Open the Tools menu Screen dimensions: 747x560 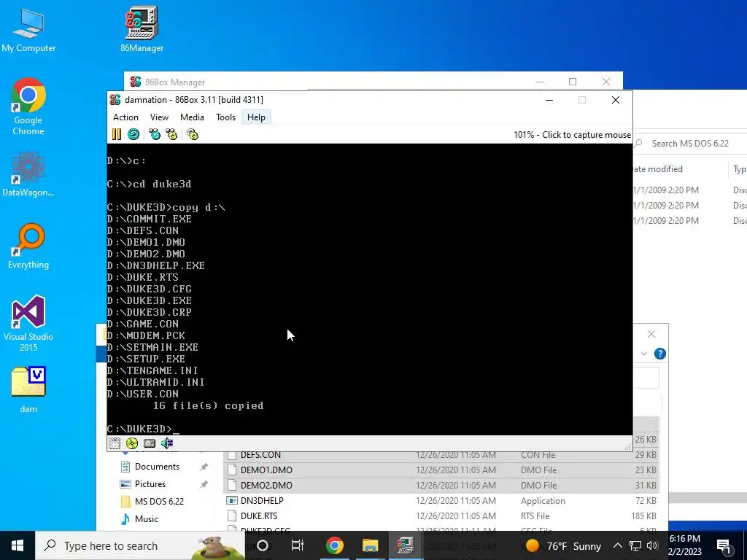226,117
